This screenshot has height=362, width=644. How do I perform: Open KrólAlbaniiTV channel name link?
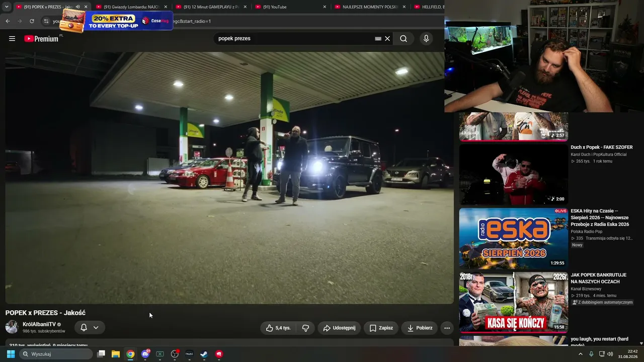[x=39, y=324]
